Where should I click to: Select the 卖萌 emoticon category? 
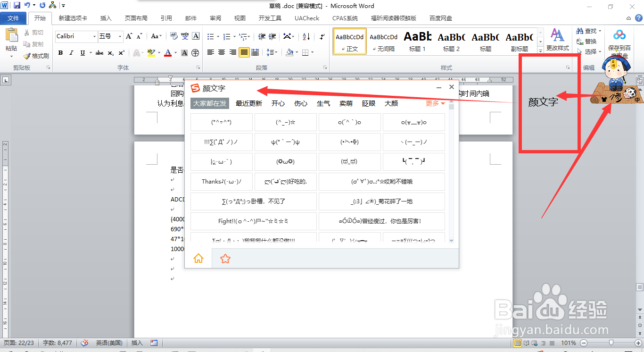(x=346, y=103)
